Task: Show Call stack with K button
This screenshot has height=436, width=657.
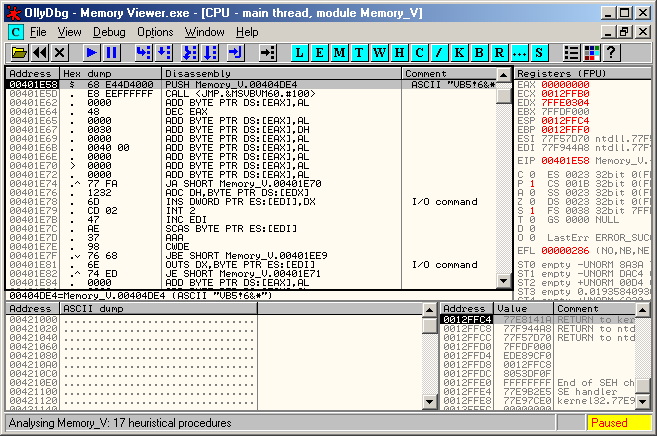Action: click(459, 53)
